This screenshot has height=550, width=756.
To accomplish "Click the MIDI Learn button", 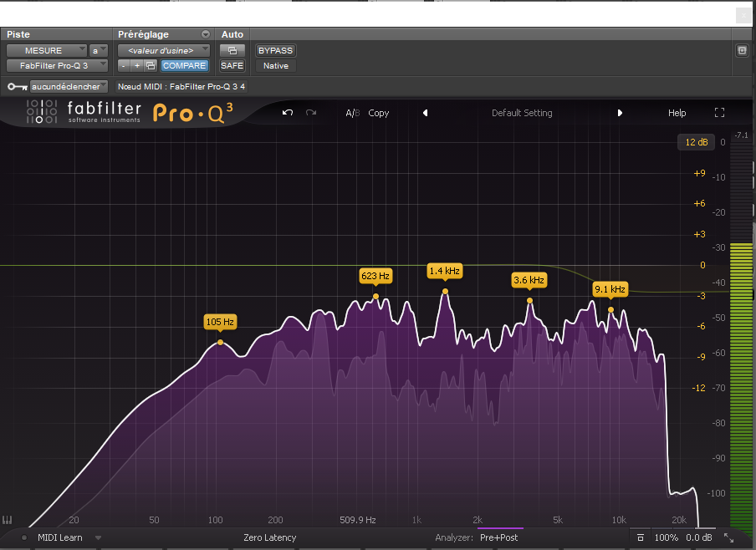I will (x=59, y=537).
